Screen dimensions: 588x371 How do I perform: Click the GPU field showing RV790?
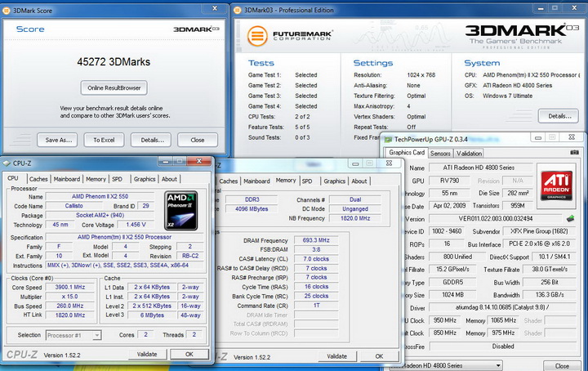pos(449,181)
